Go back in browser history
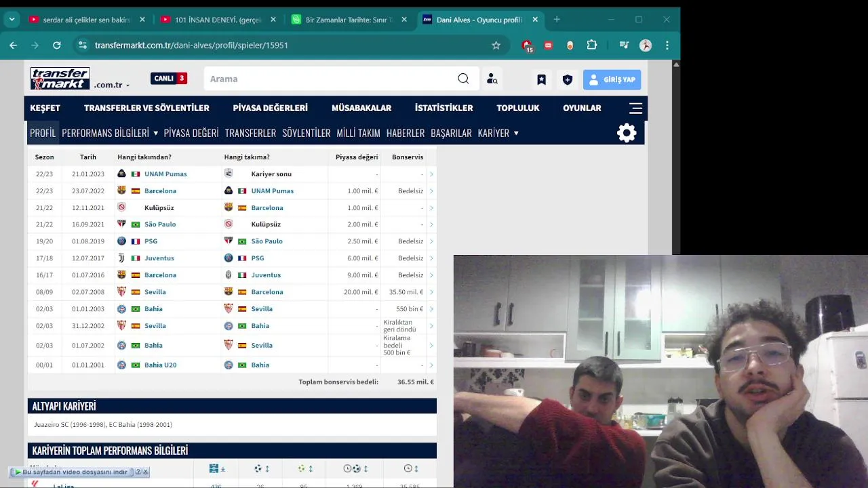 click(14, 45)
